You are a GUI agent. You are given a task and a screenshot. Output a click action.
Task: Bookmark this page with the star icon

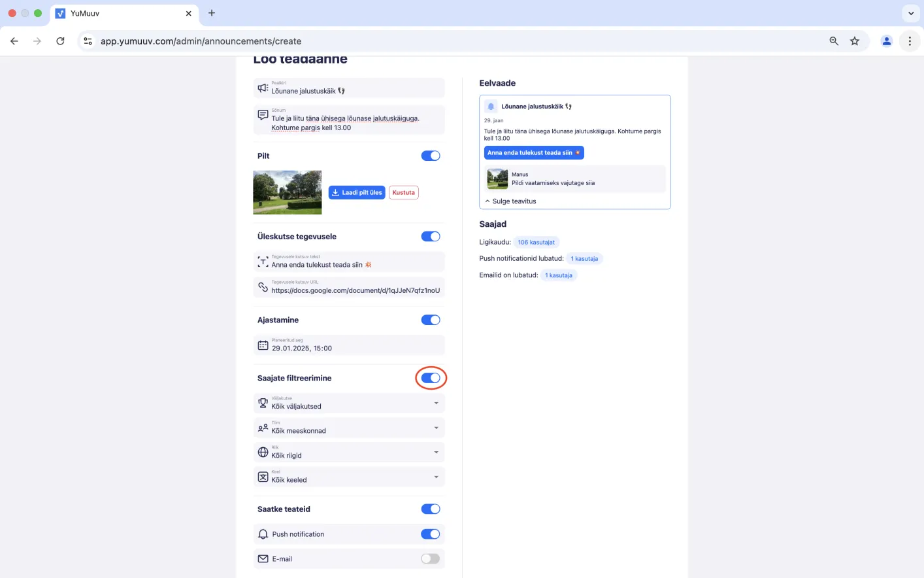click(855, 41)
